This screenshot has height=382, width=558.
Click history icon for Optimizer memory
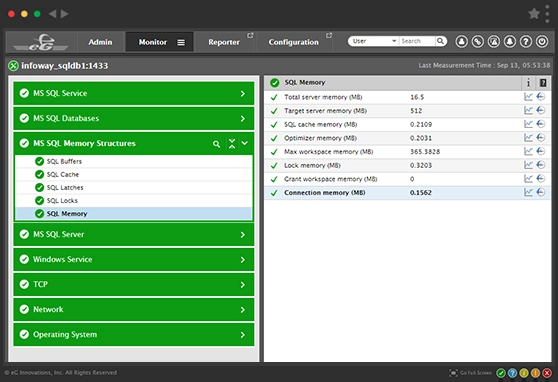pyautogui.click(x=541, y=137)
